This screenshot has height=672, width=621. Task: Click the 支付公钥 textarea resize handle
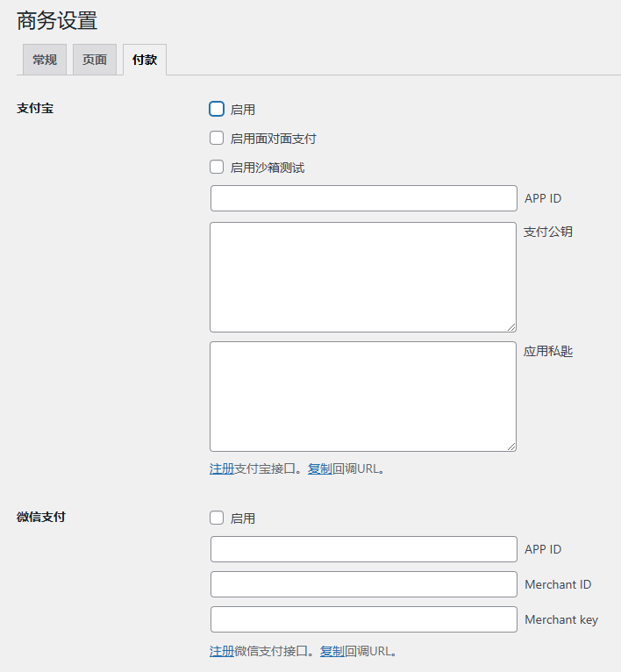coord(510,325)
